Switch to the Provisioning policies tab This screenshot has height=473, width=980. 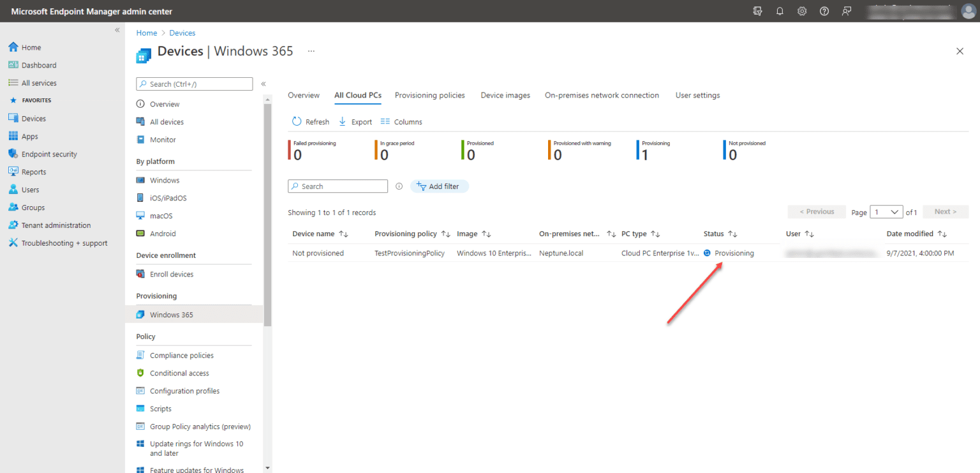pyautogui.click(x=429, y=95)
